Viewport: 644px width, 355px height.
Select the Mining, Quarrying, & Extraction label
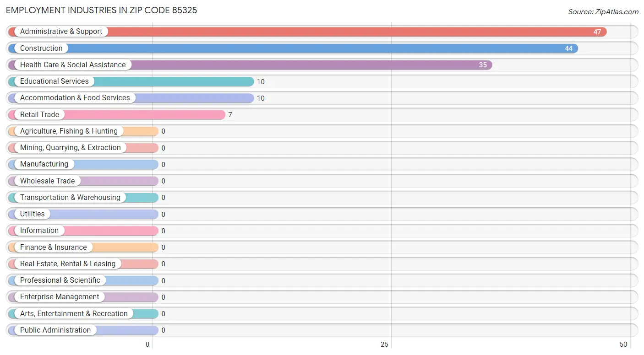(x=70, y=147)
